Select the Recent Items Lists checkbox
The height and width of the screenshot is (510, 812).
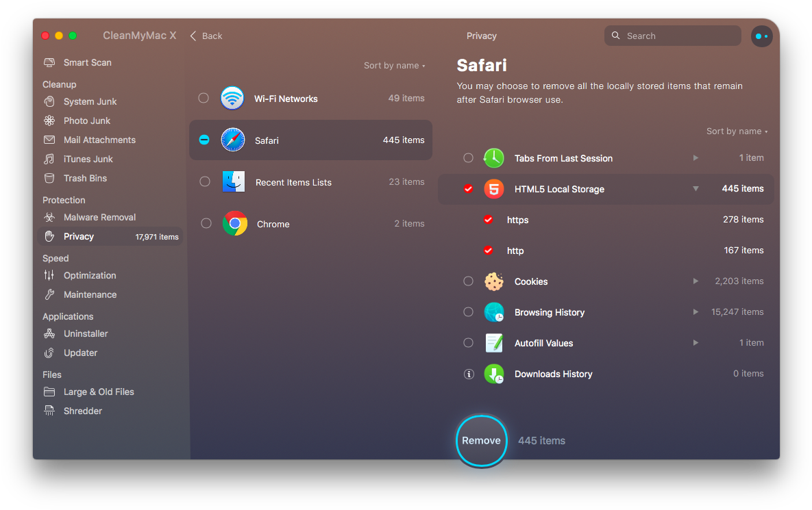[x=205, y=181]
